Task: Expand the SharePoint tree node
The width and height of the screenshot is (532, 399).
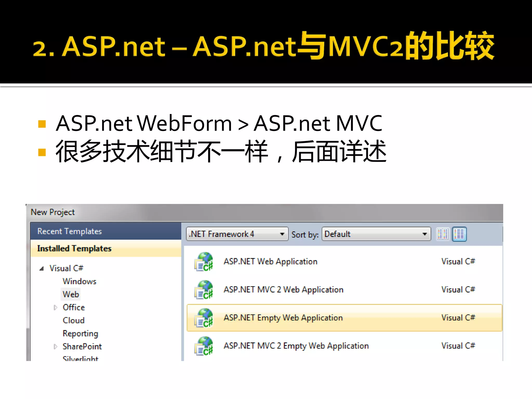Action: coord(55,347)
